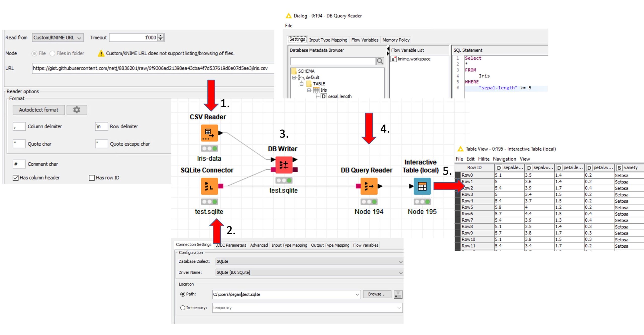Click the metadata browser search icon
Viewport: 644px width, 335px height.
[380, 61]
